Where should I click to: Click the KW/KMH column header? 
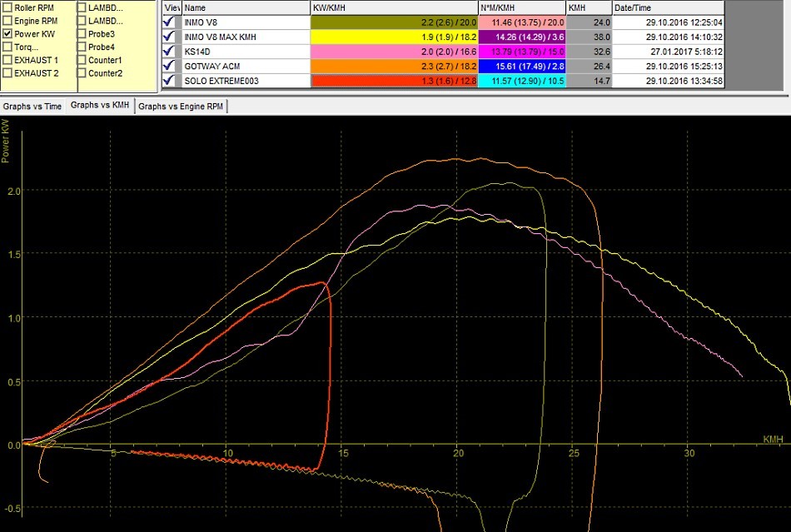pyautogui.click(x=394, y=7)
